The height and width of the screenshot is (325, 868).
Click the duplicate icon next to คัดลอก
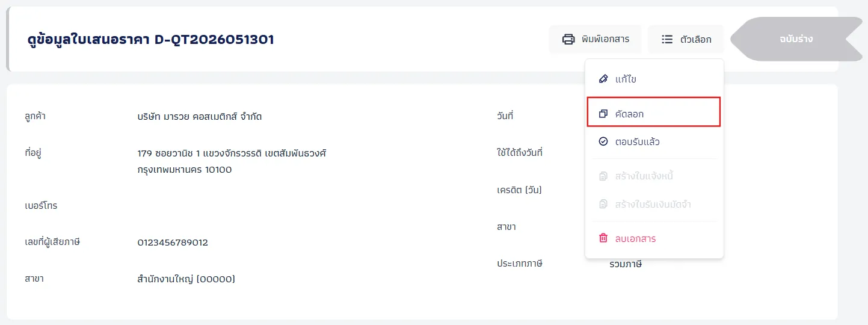tap(603, 114)
